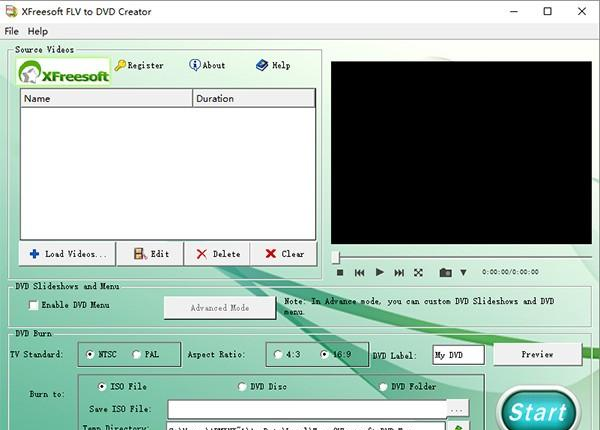Click Load Videos button

pyautogui.click(x=67, y=254)
